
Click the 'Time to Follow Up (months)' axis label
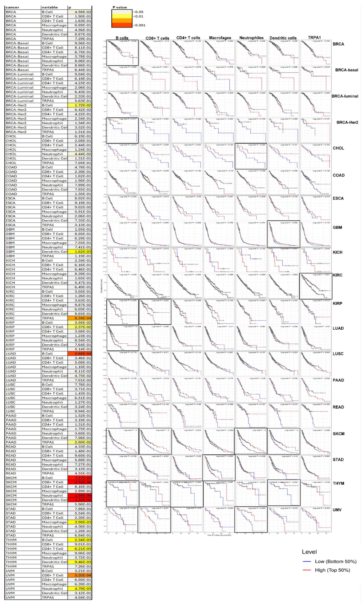[x=219, y=535]
